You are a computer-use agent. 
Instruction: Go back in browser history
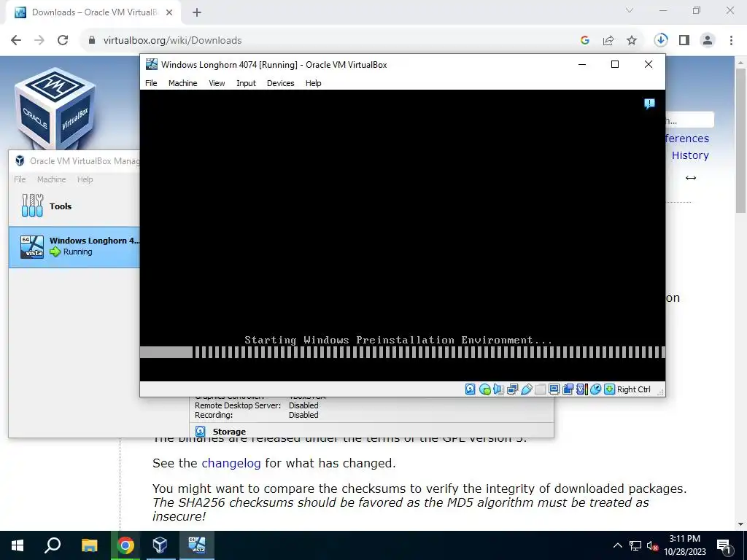coord(16,41)
